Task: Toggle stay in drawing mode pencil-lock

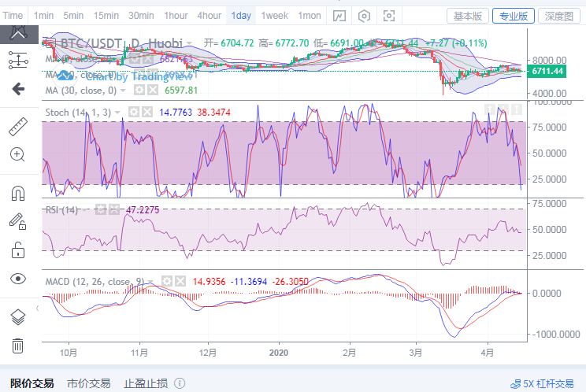Action: tap(17, 221)
